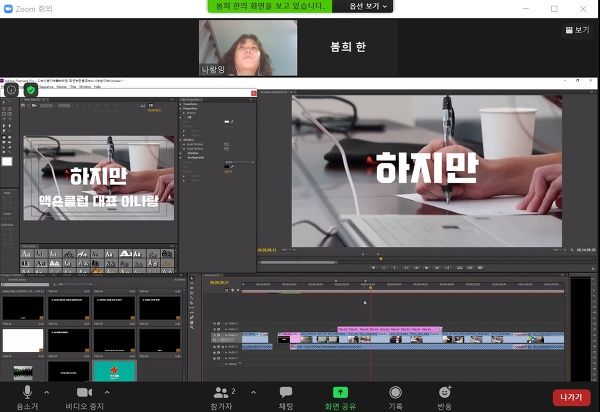Select the orange highlighted title style swatch
Image resolution: width=600 pixels, height=412 pixels.
(x=98, y=271)
